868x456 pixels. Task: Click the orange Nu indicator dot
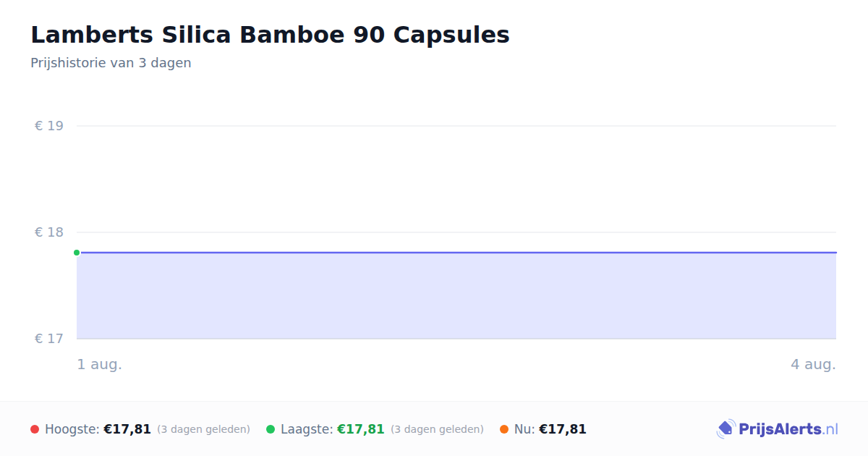coord(504,429)
